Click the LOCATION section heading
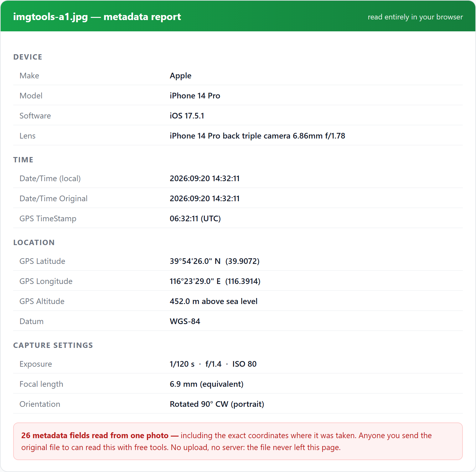This screenshot has height=472, width=476. tap(34, 243)
